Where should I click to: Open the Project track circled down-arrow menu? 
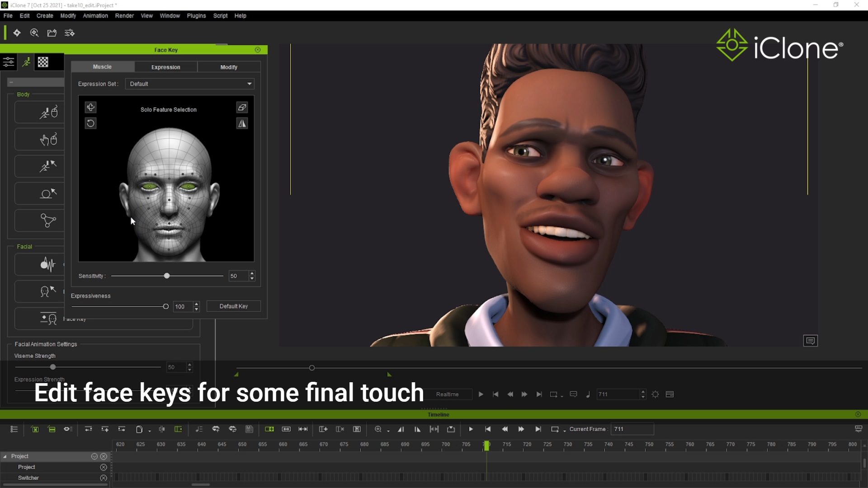coord(94,456)
